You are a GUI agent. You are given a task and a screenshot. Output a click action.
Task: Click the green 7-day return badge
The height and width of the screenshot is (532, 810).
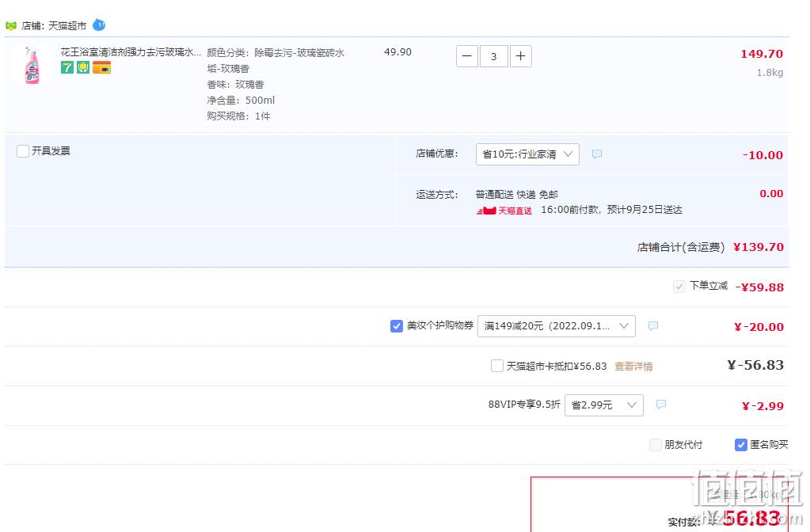coord(67,67)
